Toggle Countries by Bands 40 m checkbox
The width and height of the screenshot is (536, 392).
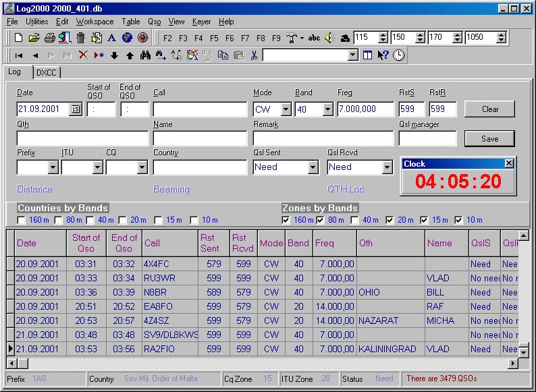click(90, 220)
